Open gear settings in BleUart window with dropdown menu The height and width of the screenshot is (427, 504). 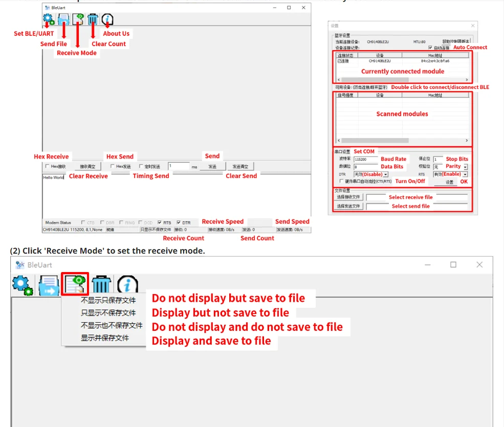23,285
